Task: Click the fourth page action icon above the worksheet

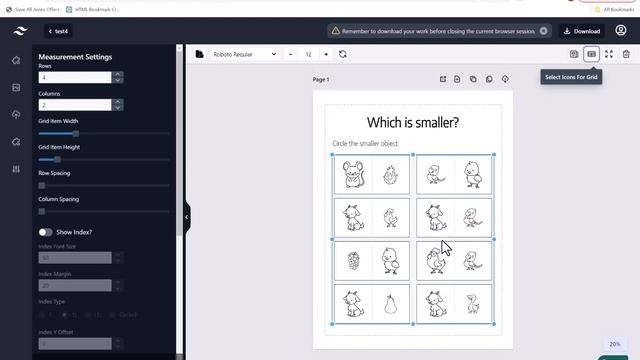Action: pyautogui.click(x=489, y=79)
